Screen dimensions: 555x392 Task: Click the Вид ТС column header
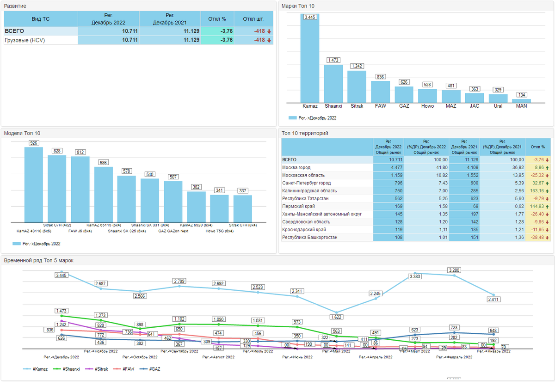click(41, 19)
